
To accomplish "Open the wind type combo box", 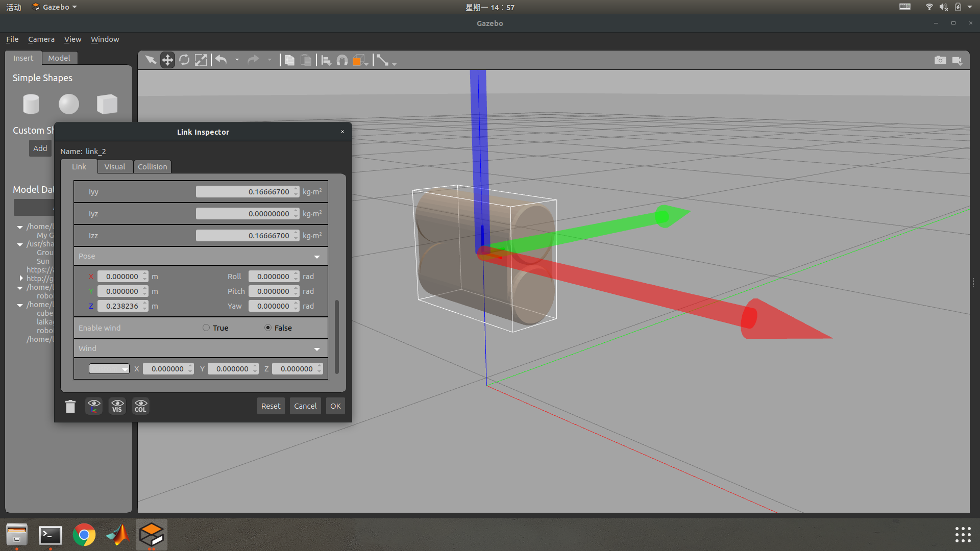I will 109,369.
